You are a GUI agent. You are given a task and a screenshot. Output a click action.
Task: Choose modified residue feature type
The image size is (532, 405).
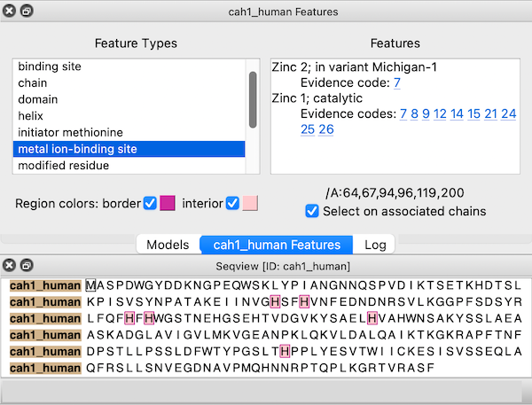point(63,166)
